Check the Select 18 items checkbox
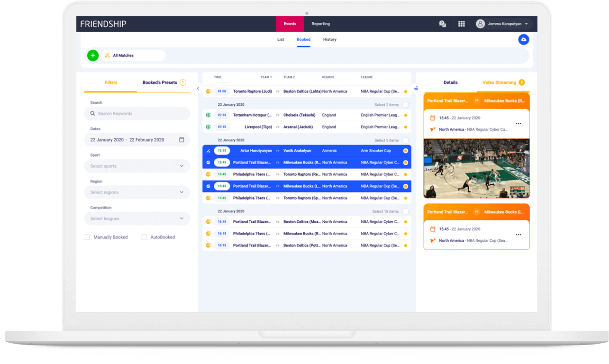Screen dimensions: 609x364 [405, 211]
